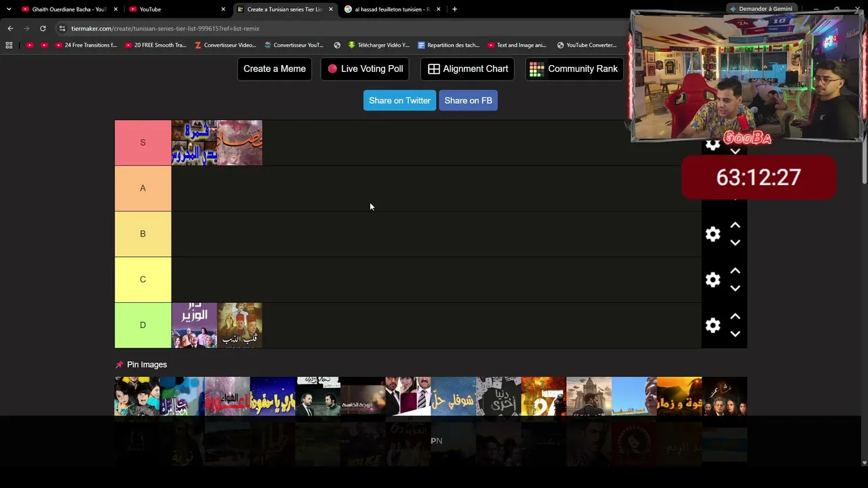The width and height of the screenshot is (868, 488).
Task: Move tier C row down with arrow
Action: (x=735, y=288)
